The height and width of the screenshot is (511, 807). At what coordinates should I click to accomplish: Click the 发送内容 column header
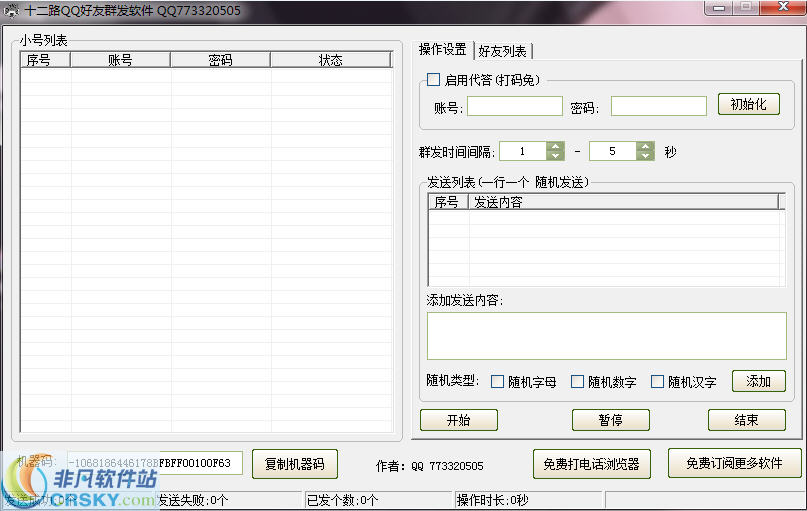pyautogui.click(x=623, y=202)
